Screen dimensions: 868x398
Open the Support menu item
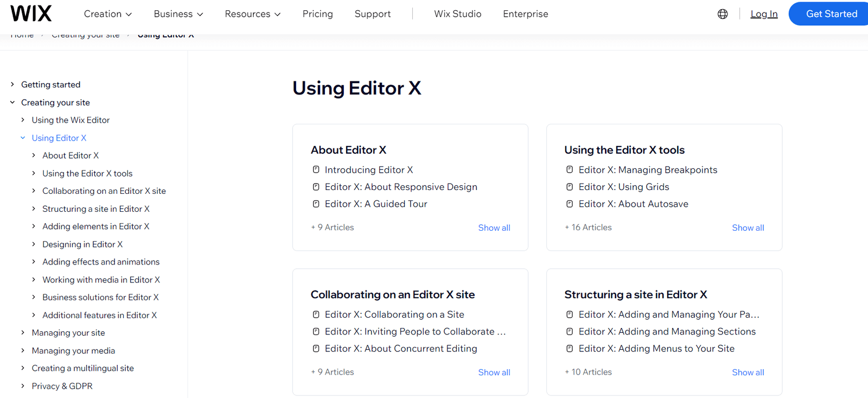pyautogui.click(x=372, y=14)
